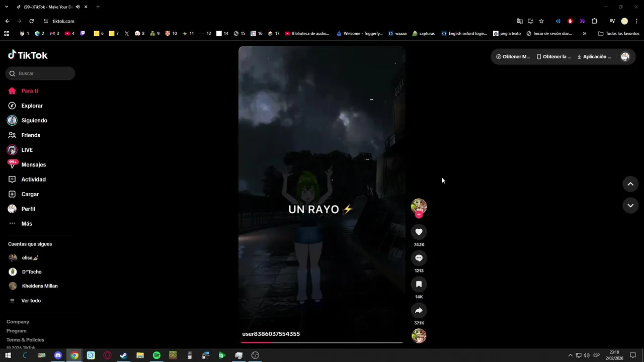The width and height of the screenshot is (644, 362).
Task: Show more bookmarks with double chevron
Action: [x=584, y=34]
